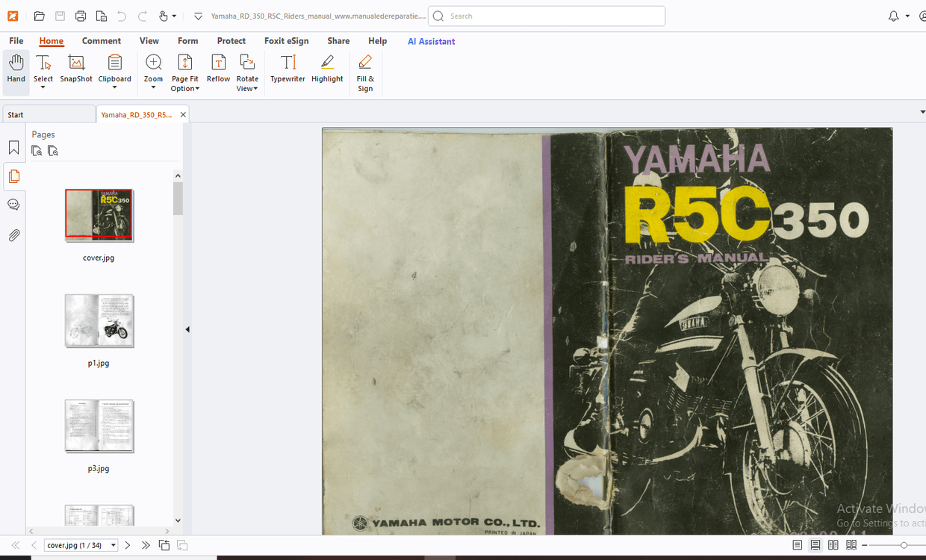This screenshot has width=926, height=560.
Task: Enable single page view mode
Action: [x=797, y=545]
